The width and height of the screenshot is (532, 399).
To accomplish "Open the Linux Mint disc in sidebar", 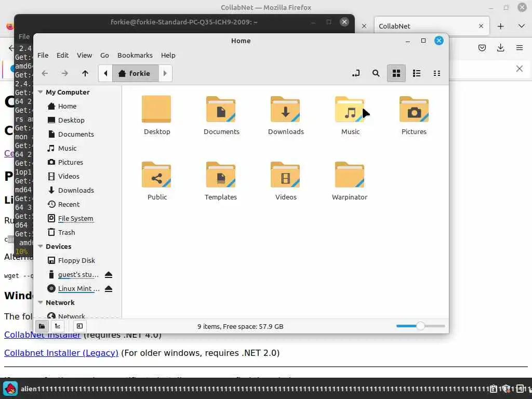I will click(79, 289).
